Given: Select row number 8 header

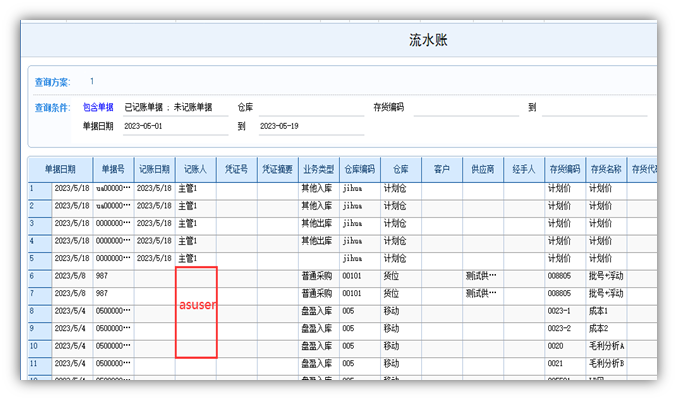Looking at the screenshot, I should [40, 313].
